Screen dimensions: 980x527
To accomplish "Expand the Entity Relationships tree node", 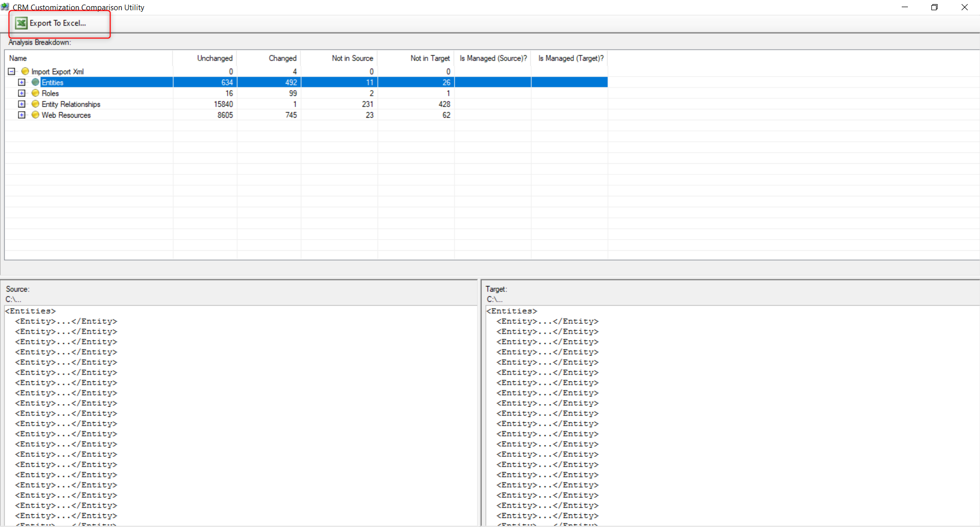I will (x=21, y=104).
